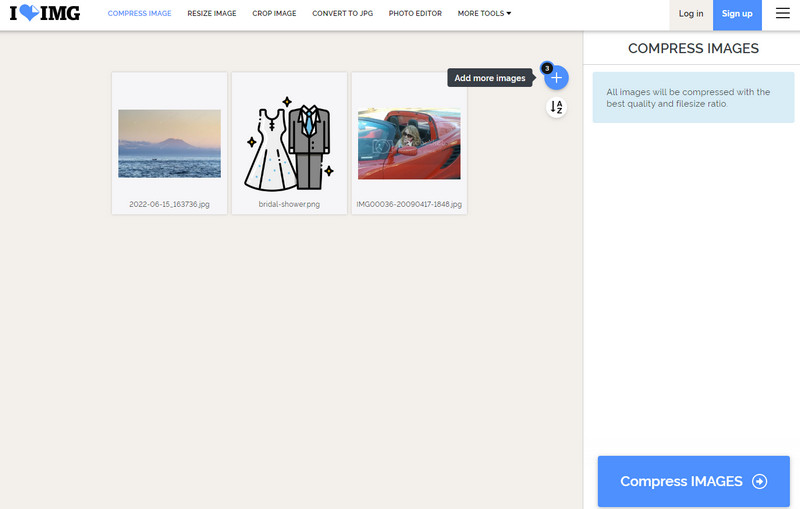Click the IMG00036-20090417-1848.jpg filename label
Viewport: 800px width, 509px height.
click(x=409, y=204)
